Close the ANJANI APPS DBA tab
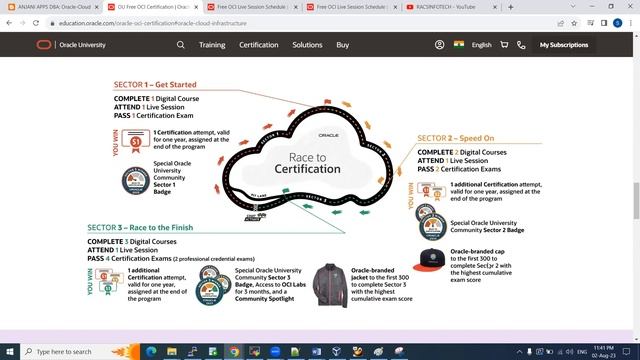 97,7
